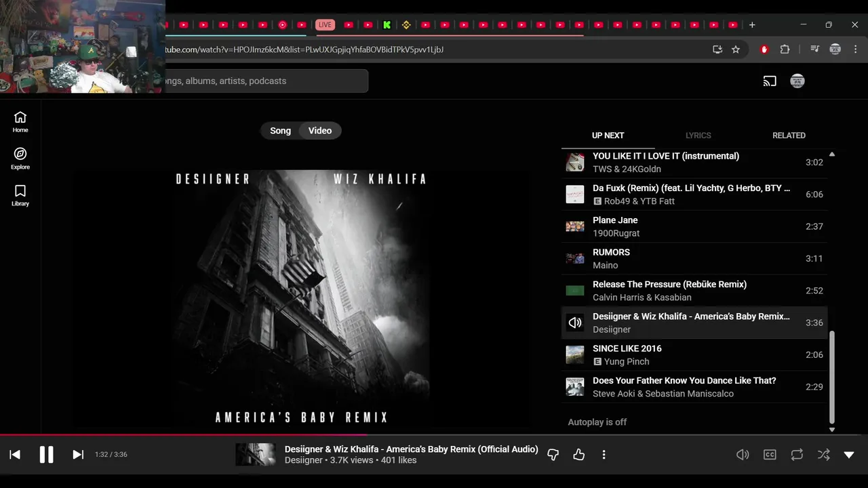Open Chrome media controls icon

tap(814, 49)
